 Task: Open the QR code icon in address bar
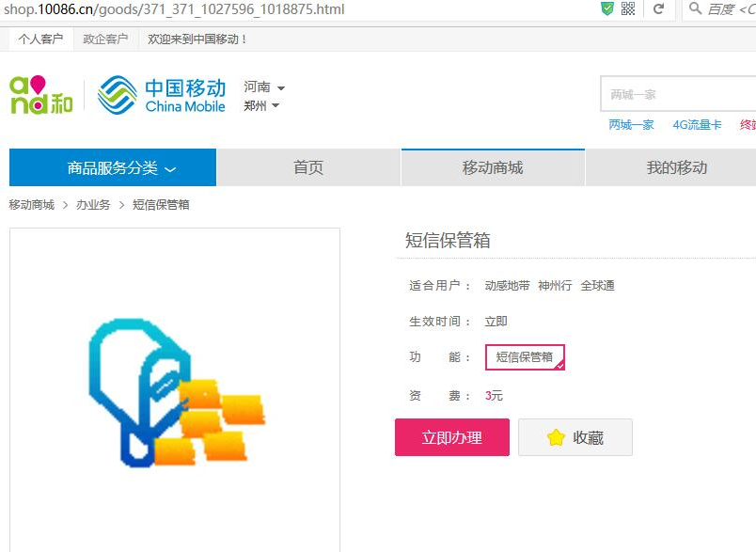(x=628, y=9)
